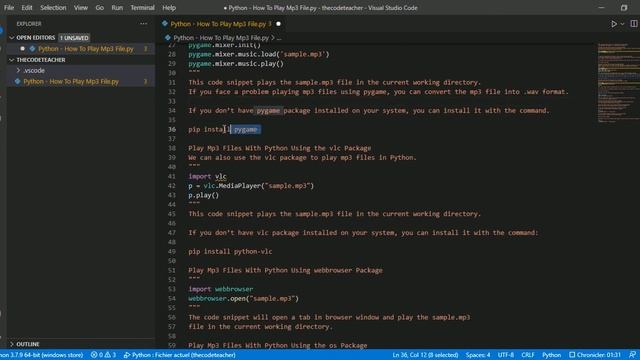Open the Run menu
This screenshot has width=640, height=360.
[x=117, y=7]
